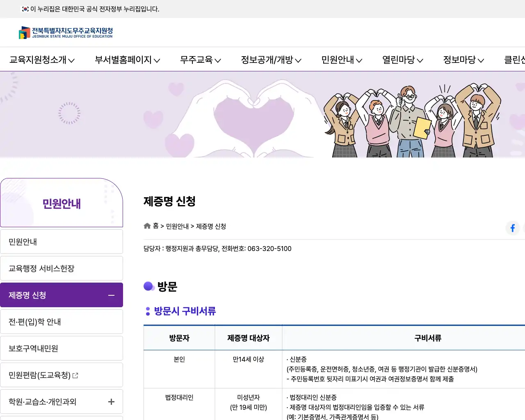The image size is (525, 420).
Task: Select 교육행정 서비스헌장 in the sidebar
Action: 62,268
